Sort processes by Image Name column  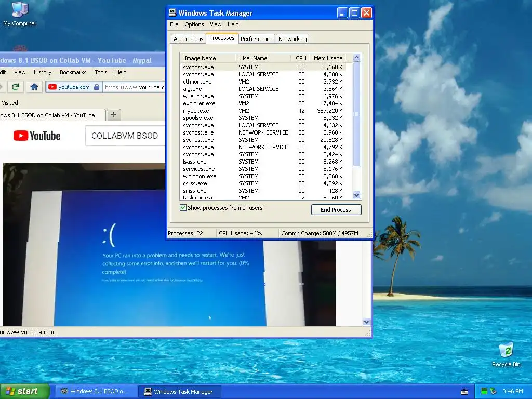click(x=207, y=58)
